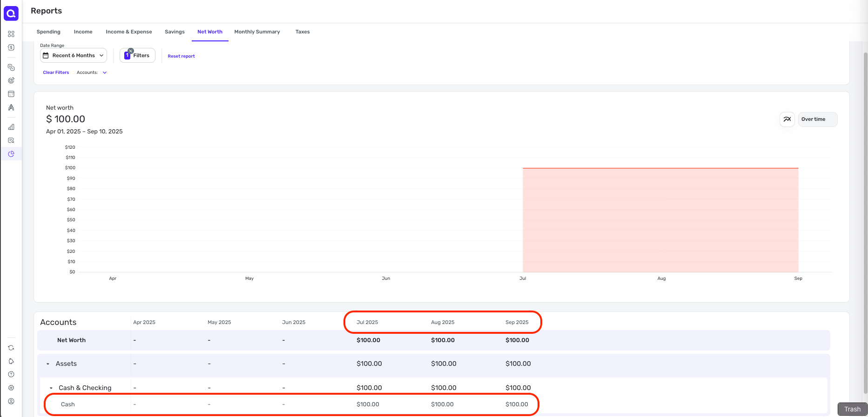Viewport: 868px width, 417px height.
Task: Remove the filter via the X badge
Action: click(x=131, y=51)
